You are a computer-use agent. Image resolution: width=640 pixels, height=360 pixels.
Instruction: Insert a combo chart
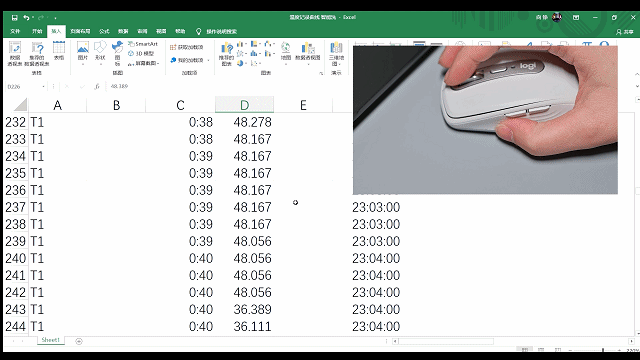click(x=269, y=53)
